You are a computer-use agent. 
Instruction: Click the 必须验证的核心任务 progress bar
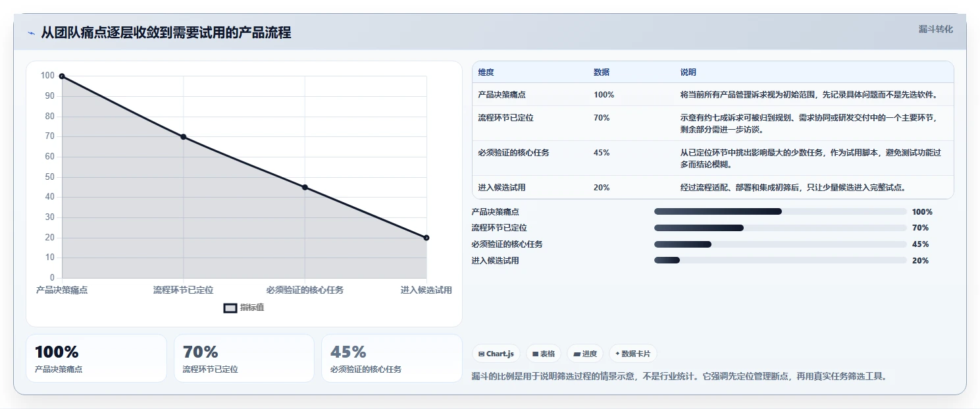781,244
